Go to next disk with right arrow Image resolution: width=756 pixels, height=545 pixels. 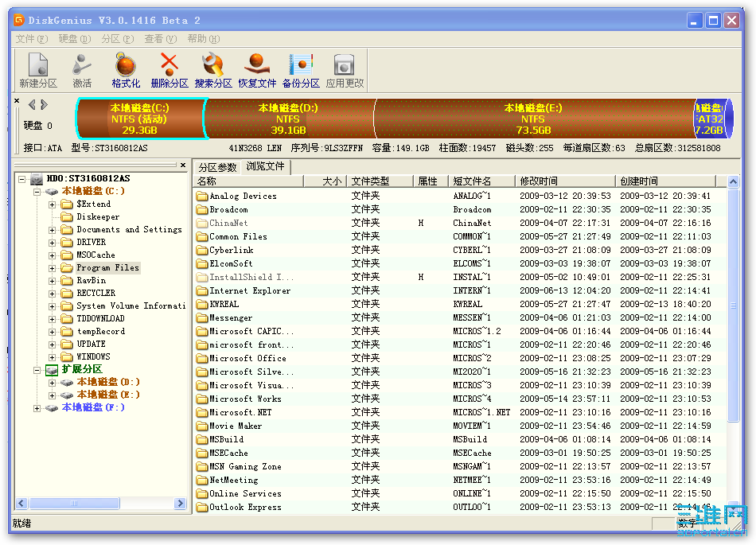pos(44,104)
